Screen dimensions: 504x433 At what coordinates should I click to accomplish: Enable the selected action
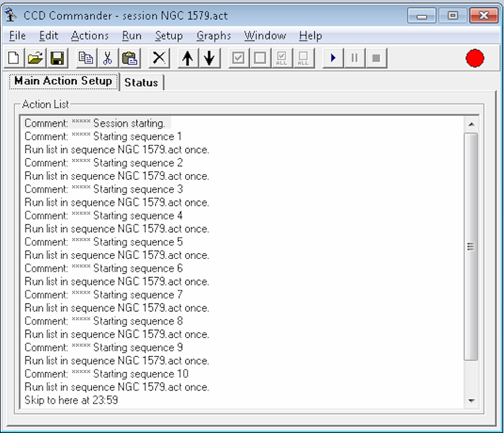click(x=238, y=57)
